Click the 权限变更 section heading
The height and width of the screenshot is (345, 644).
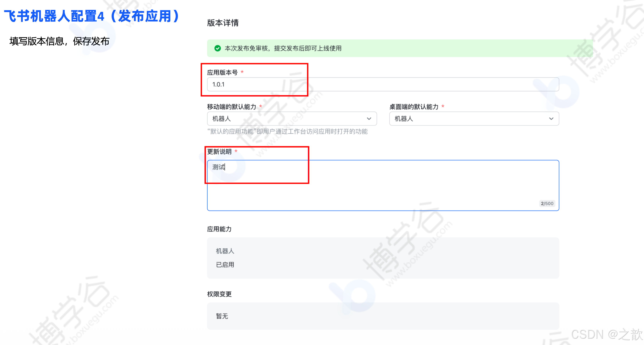point(219,294)
